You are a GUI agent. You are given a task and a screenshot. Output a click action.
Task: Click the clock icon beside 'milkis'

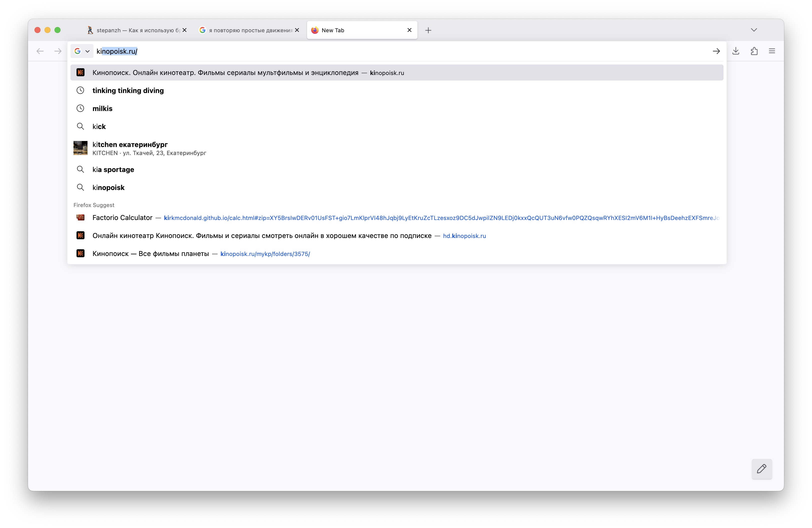tap(80, 108)
